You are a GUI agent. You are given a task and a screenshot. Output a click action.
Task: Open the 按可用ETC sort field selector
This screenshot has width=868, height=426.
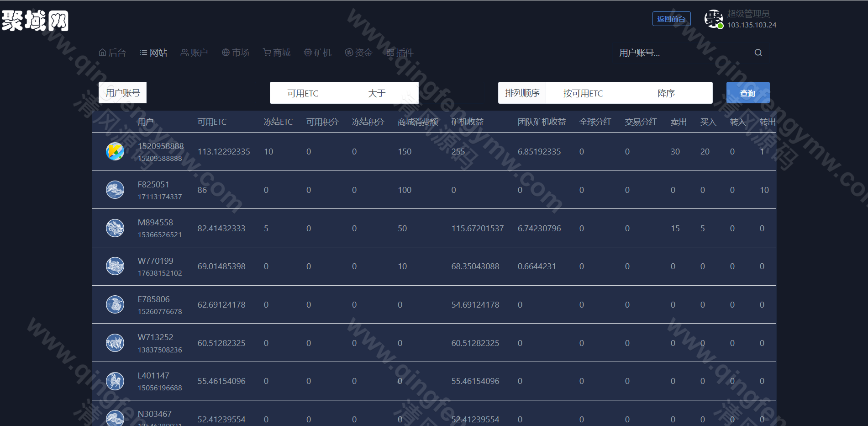[x=583, y=93]
